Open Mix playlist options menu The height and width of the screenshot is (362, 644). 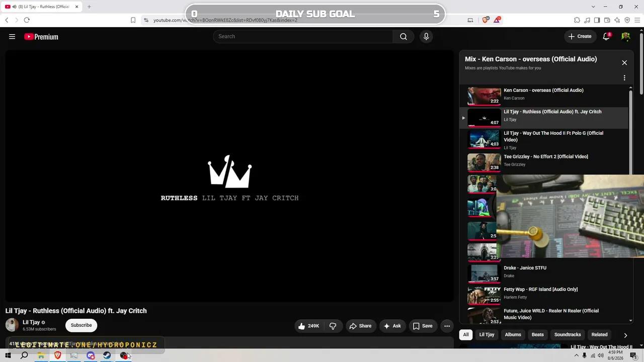(624, 78)
